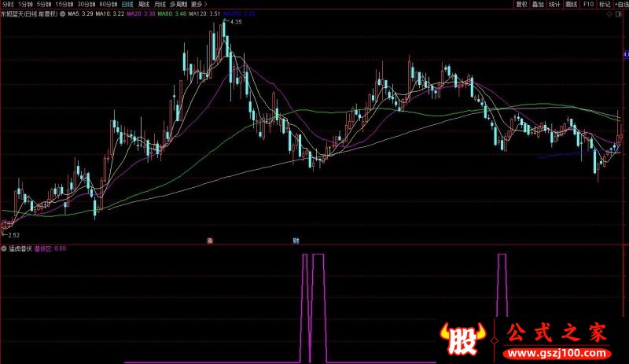Click the red info marker below the chart
Screen dimensions: 629x364
coord(210,241)
